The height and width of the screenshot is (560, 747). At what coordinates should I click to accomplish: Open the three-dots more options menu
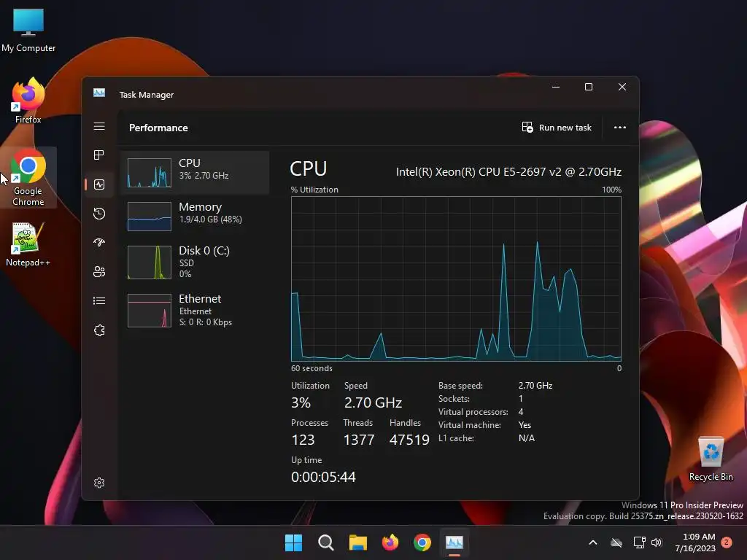pyautogui.click(x=620, y=128)
